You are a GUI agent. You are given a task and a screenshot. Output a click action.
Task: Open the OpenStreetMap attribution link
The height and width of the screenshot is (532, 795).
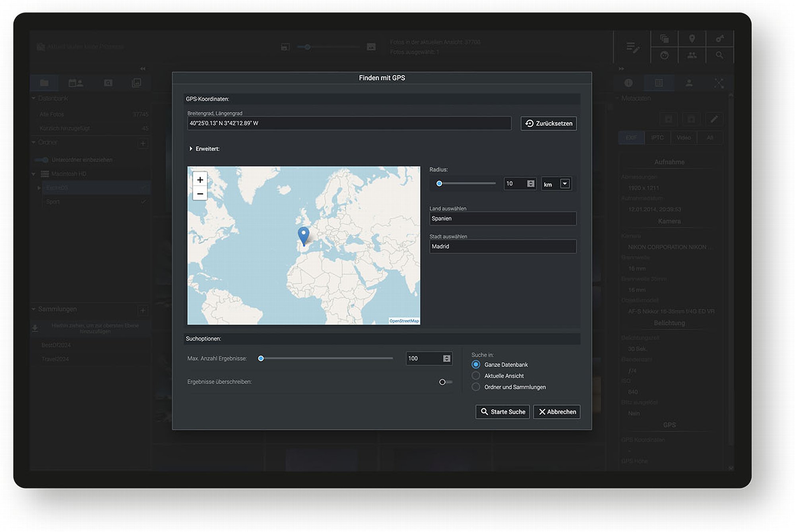pos(404,321)
